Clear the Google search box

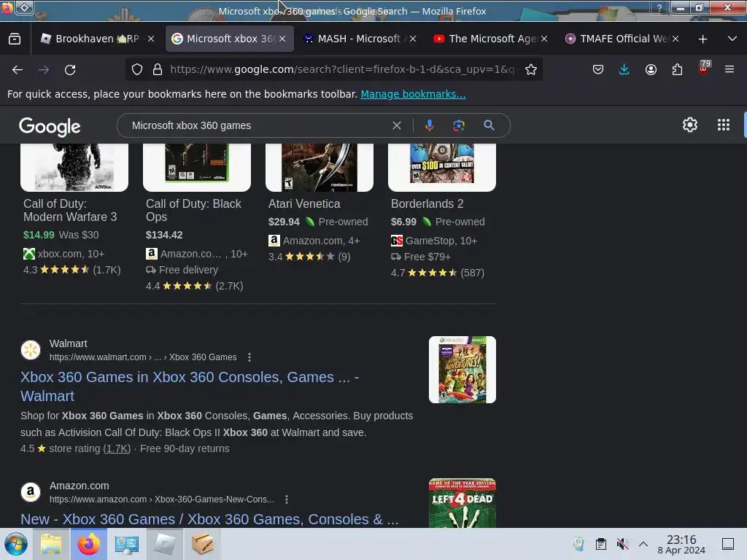pos(396,125)
